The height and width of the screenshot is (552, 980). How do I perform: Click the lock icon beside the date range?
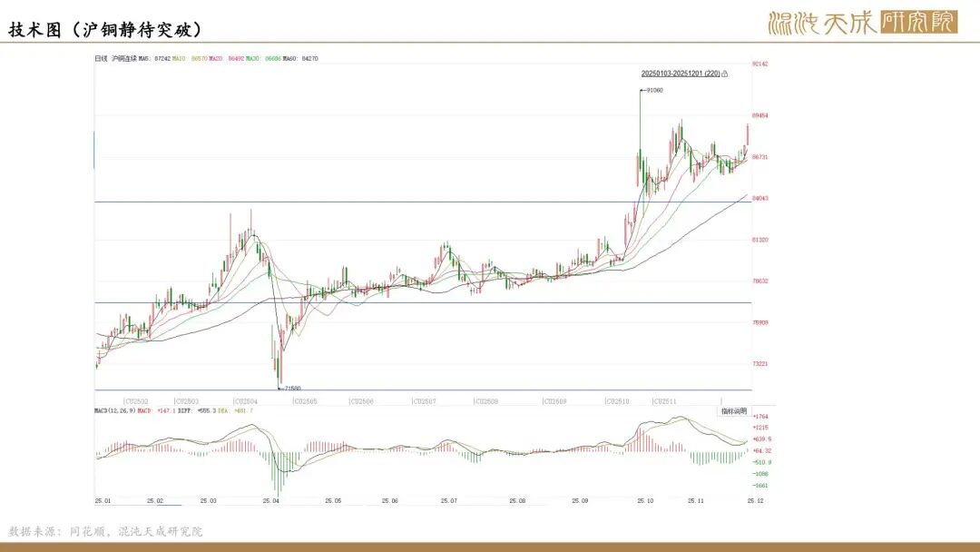(x=724, y=74)
